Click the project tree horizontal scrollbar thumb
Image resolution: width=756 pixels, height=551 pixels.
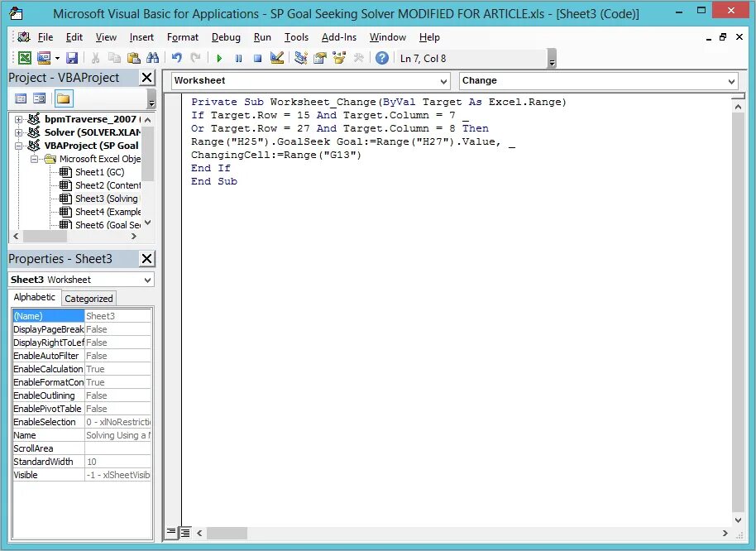[45, 237]
